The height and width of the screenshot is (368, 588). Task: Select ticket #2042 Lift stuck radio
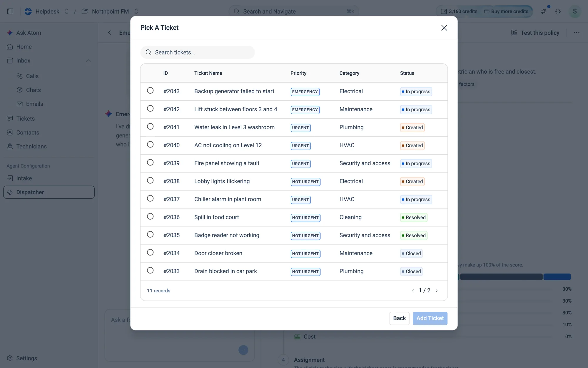150,108
